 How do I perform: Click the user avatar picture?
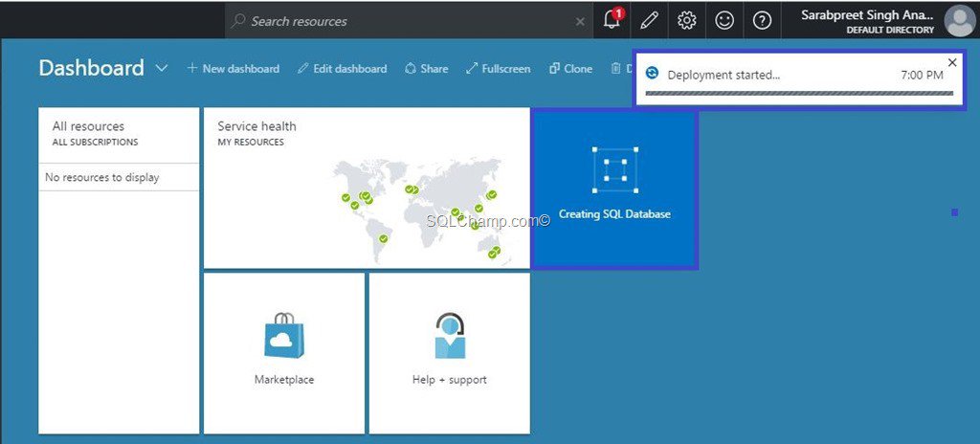(959, 21)
